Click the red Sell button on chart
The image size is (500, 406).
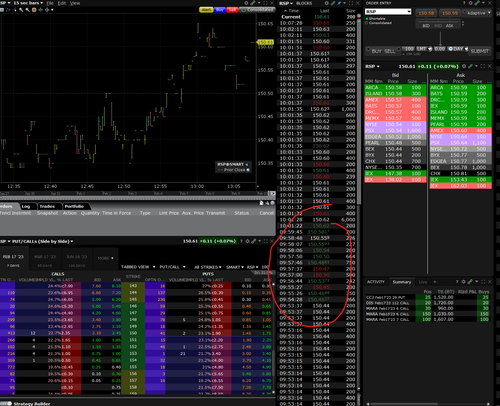tap(232, 10)
